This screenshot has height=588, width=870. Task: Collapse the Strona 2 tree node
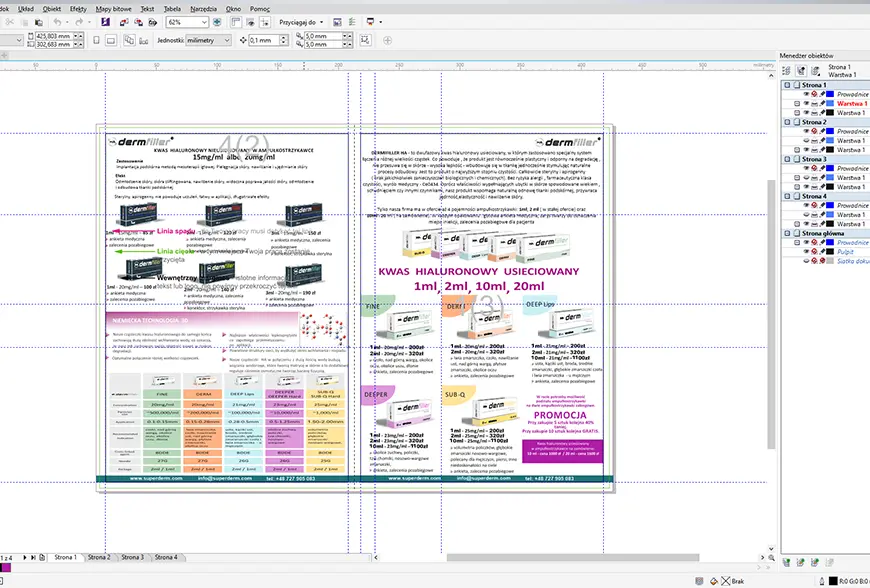[x=787, y=122]
